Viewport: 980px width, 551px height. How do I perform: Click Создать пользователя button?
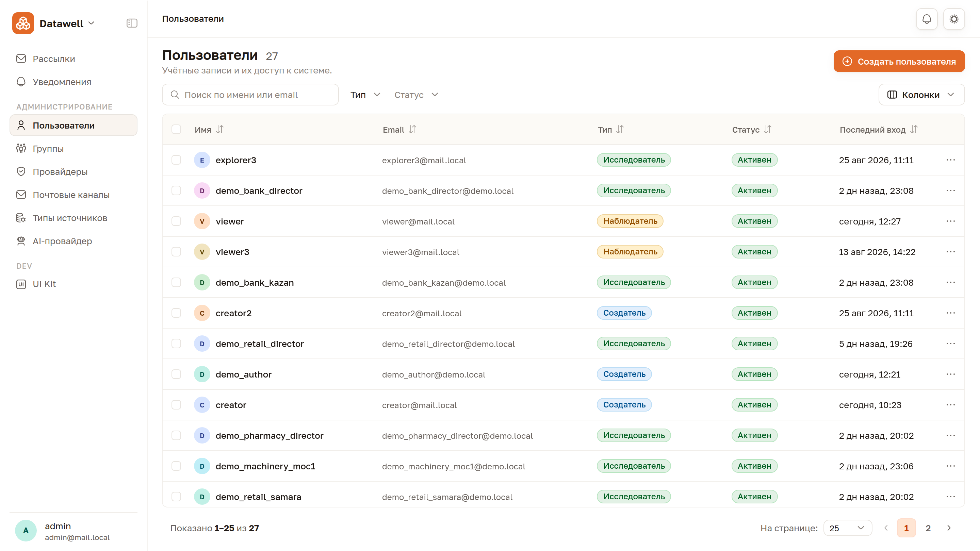[899, 61]
